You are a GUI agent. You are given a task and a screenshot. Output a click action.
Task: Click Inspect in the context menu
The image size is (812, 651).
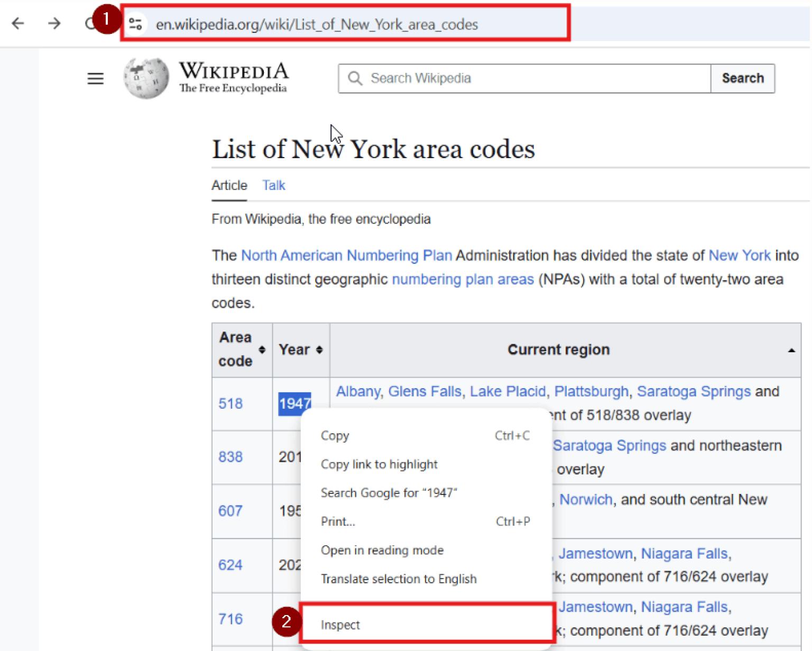click(x=427, y=625)
